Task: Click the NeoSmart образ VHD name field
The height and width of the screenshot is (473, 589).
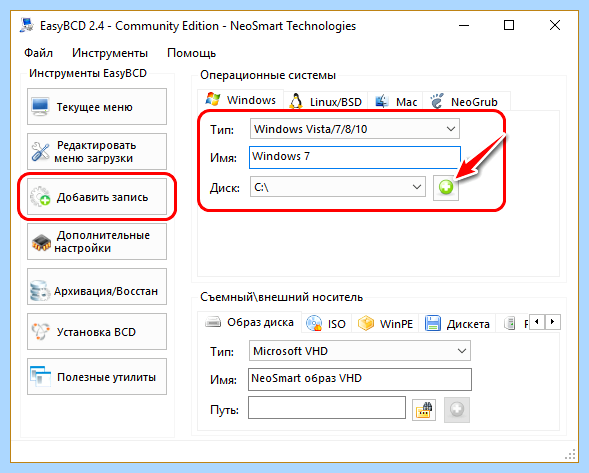Action: pos(359,379)
